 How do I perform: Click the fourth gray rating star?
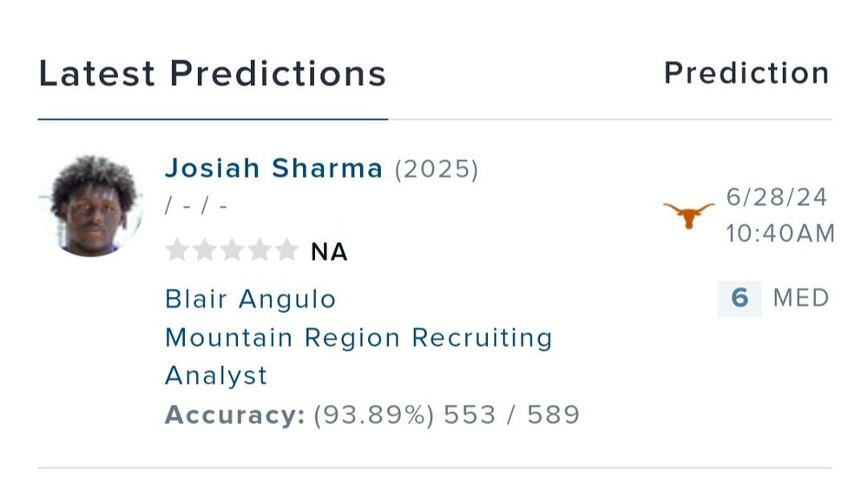point(259,251)
